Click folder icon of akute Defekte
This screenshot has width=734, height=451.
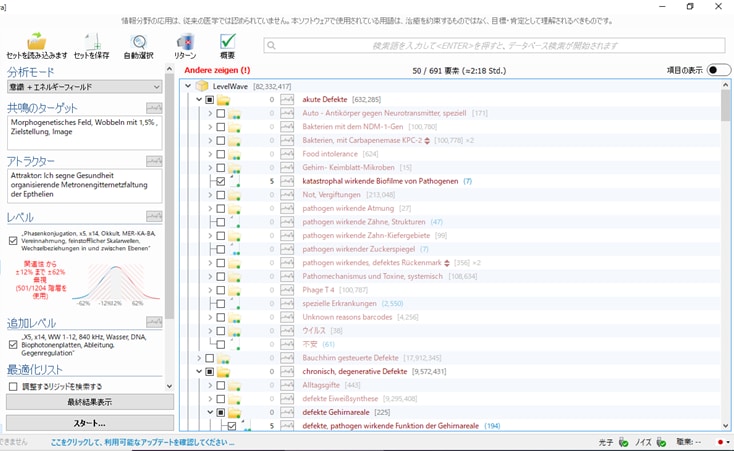coord(223,100)
